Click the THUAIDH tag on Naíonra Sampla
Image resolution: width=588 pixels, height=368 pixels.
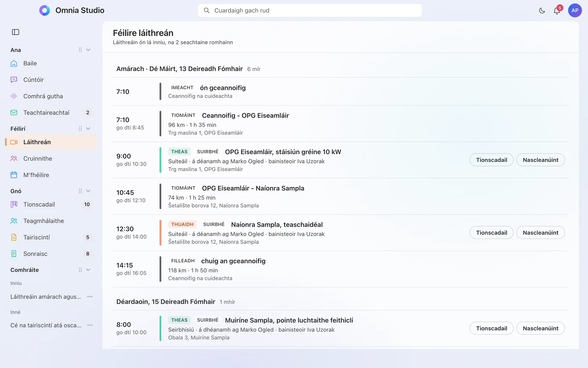click(182, 224)
